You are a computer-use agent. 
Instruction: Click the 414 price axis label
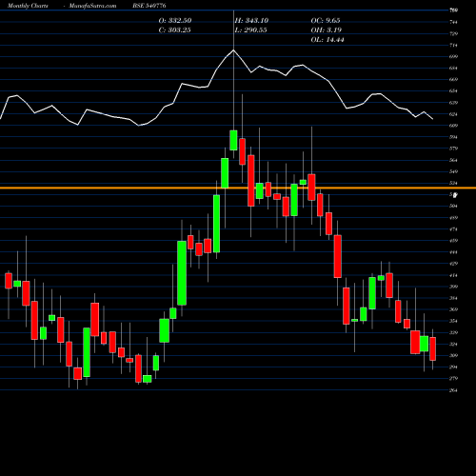[453, 275]
